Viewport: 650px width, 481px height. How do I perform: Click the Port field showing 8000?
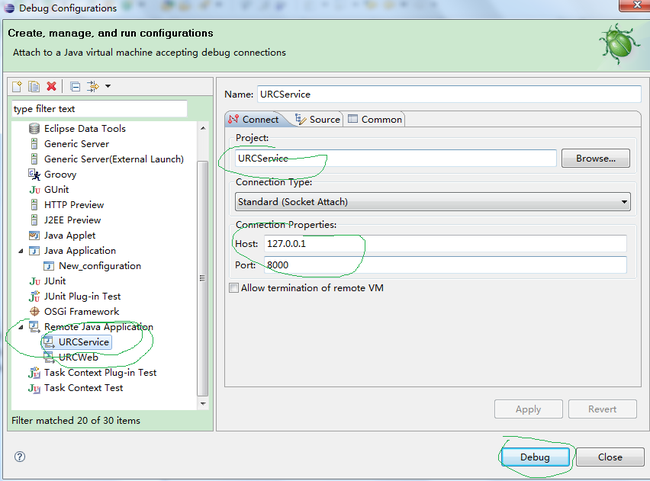coord(445,265)
